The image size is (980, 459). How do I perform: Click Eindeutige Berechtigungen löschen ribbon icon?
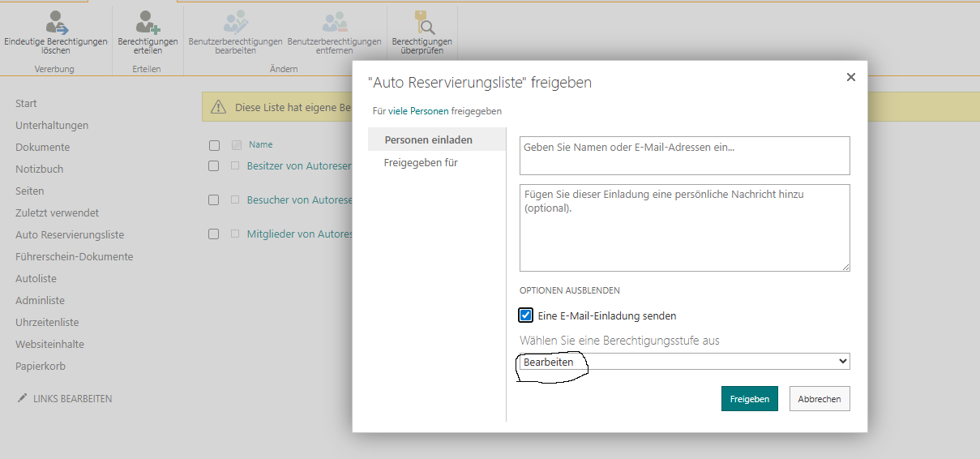click(56, 23)
